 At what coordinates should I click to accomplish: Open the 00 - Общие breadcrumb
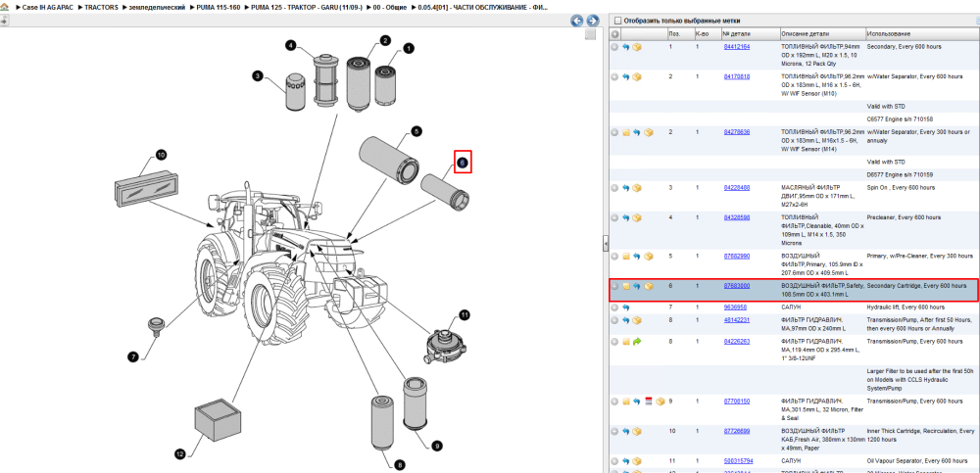point(391,8)
